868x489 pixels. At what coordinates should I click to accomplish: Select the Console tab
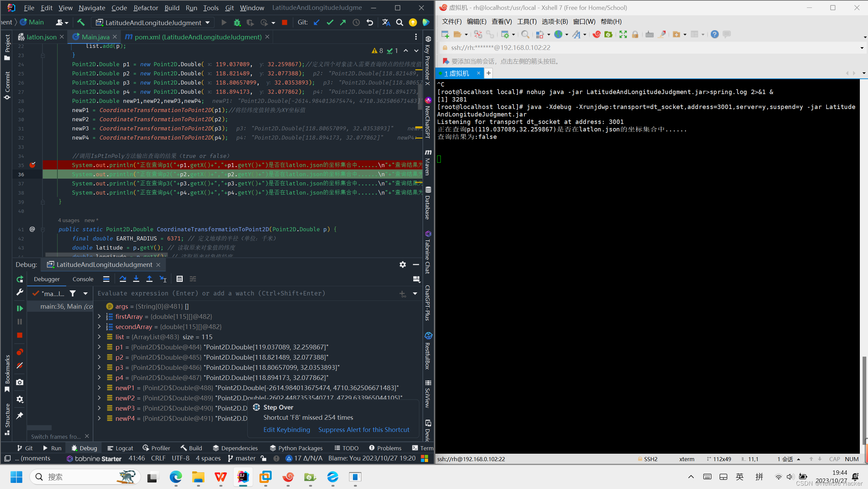(x=82, y=278)
